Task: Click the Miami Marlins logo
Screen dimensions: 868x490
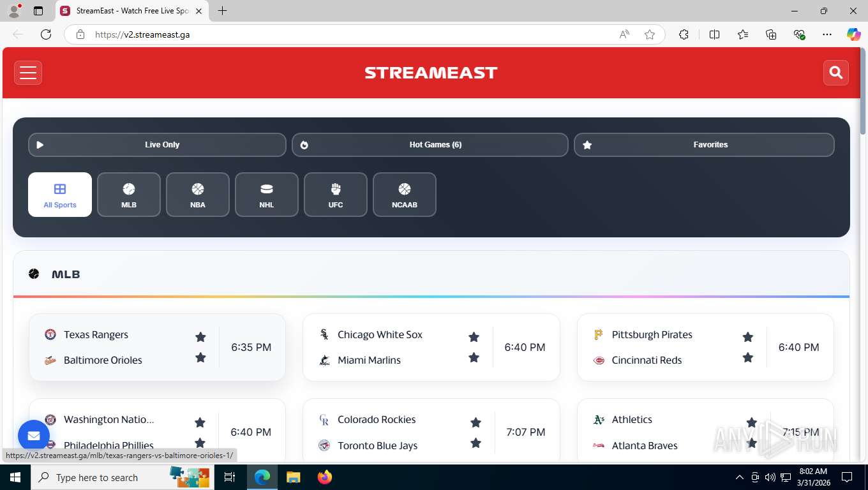Action: [x=324, y=360]
